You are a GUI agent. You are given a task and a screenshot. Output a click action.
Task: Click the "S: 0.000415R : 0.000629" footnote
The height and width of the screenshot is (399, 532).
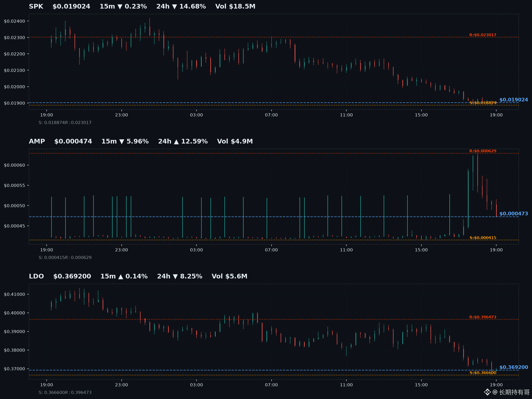coord(65,258)
